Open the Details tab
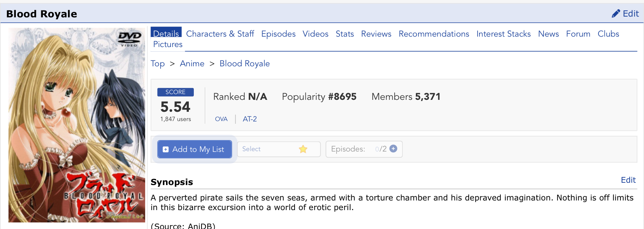Viewport: 644px width, 229px height. pos(166,34)
